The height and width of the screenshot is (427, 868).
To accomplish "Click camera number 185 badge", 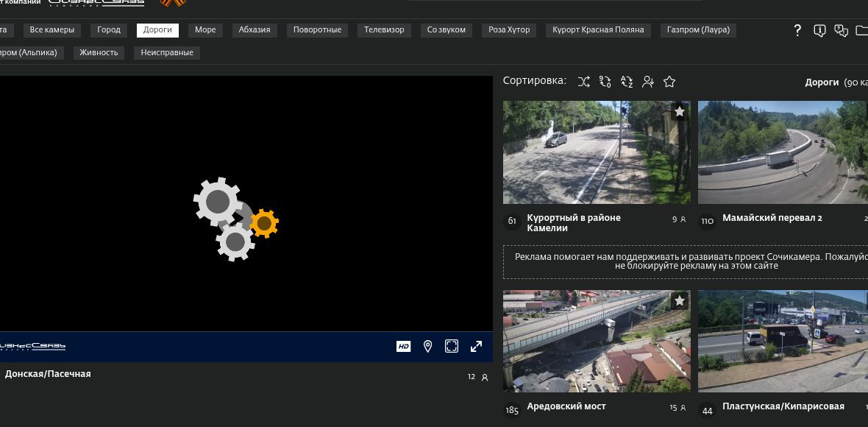I will 512,410.
